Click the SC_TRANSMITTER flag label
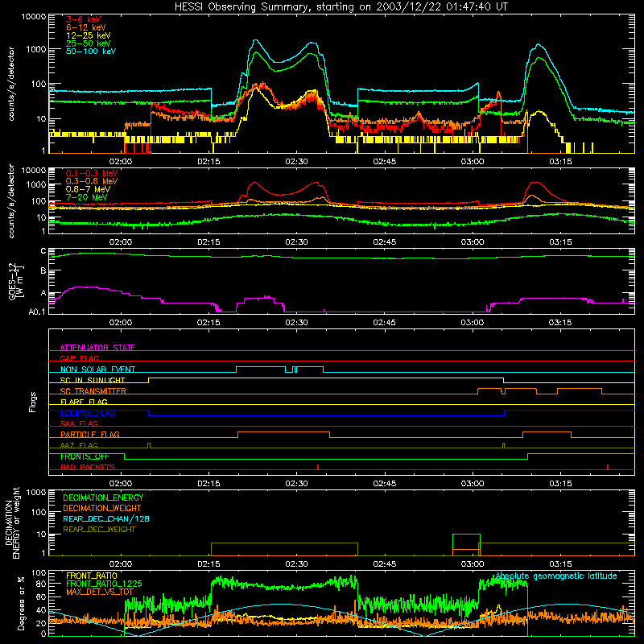This screenshot has height=644, width=644. [93, 391]
